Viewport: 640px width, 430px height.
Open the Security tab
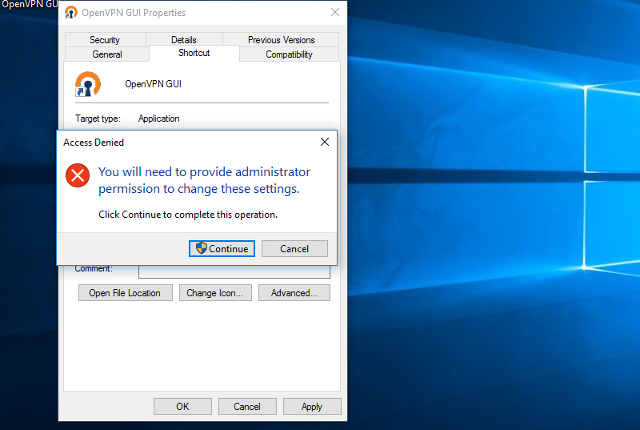[105, 40]
